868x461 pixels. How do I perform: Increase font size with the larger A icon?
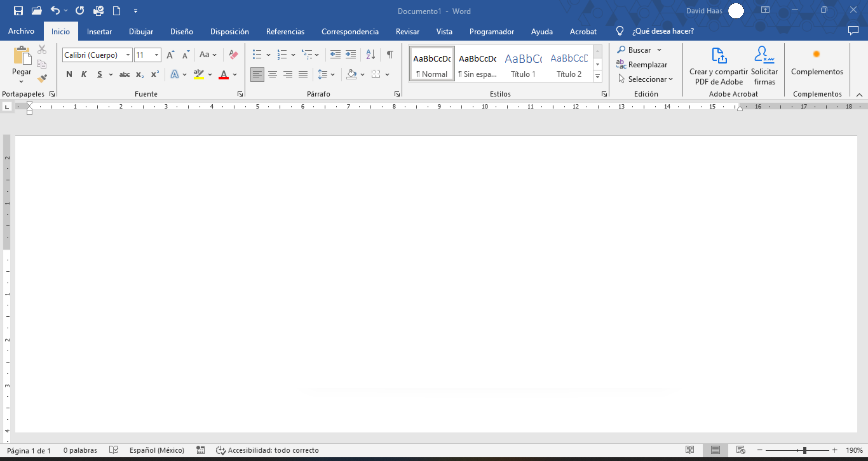[x=170, y=55]
